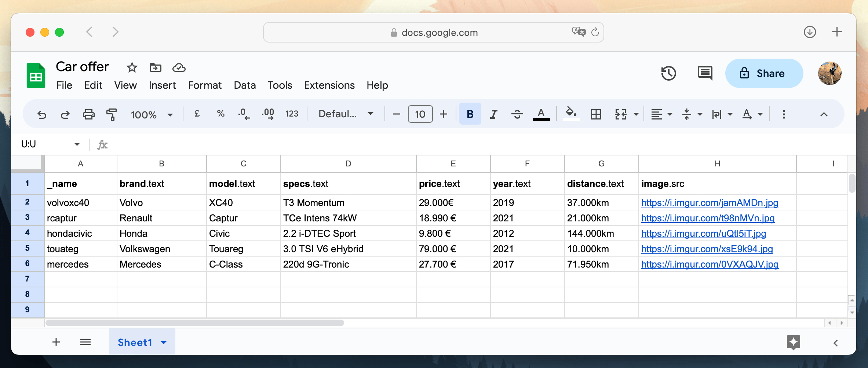Open text color picker
This screenshot has height=368, width=868.
[541, 114]
